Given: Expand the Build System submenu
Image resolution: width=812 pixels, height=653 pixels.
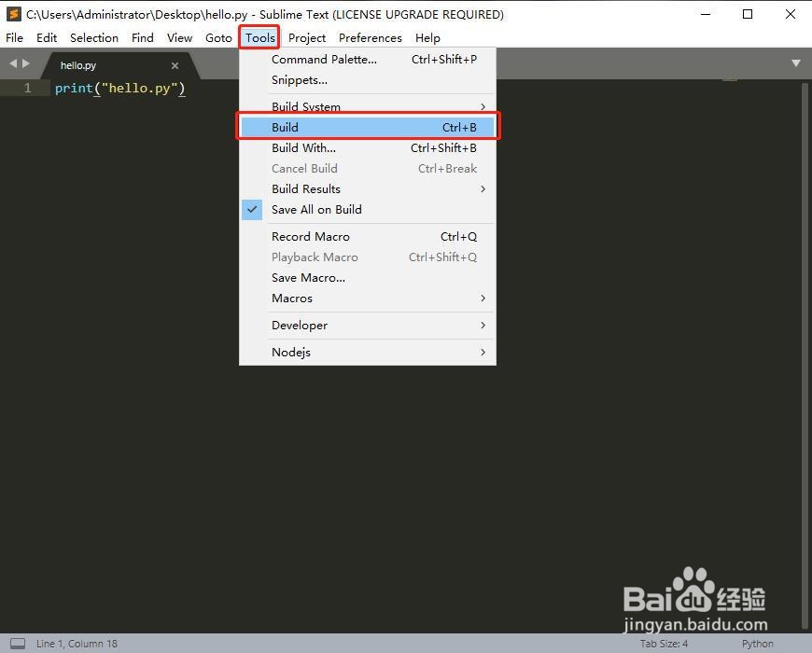Looking at the screenshot, I should (x=368, y=106).
